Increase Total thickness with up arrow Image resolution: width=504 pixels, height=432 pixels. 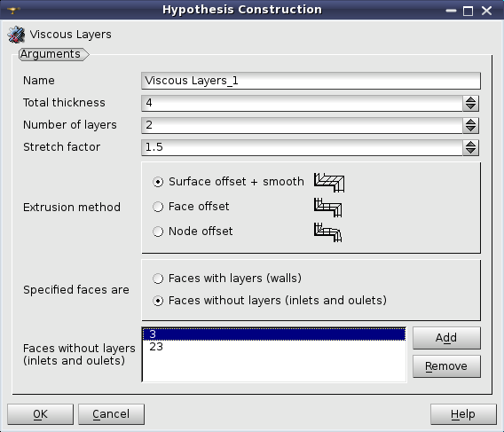[x=470, y=100]
